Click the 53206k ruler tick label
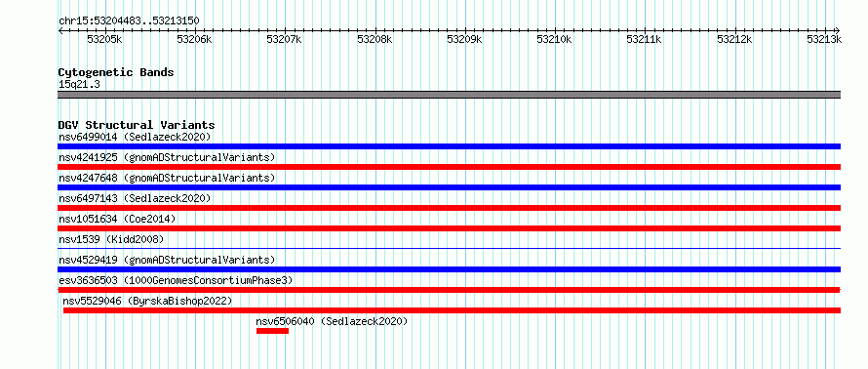The width and height of the screenshot is (868, 369). coord(194,39)
